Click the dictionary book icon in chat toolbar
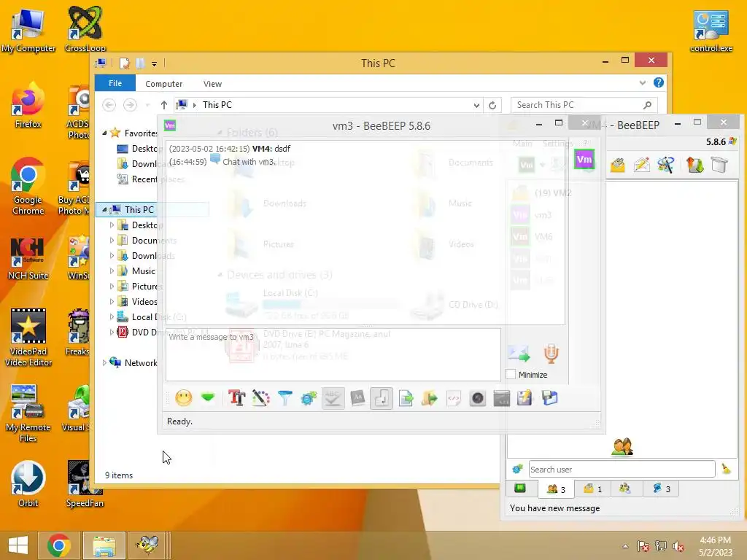 pyautogui.click(x=357, y=398)
